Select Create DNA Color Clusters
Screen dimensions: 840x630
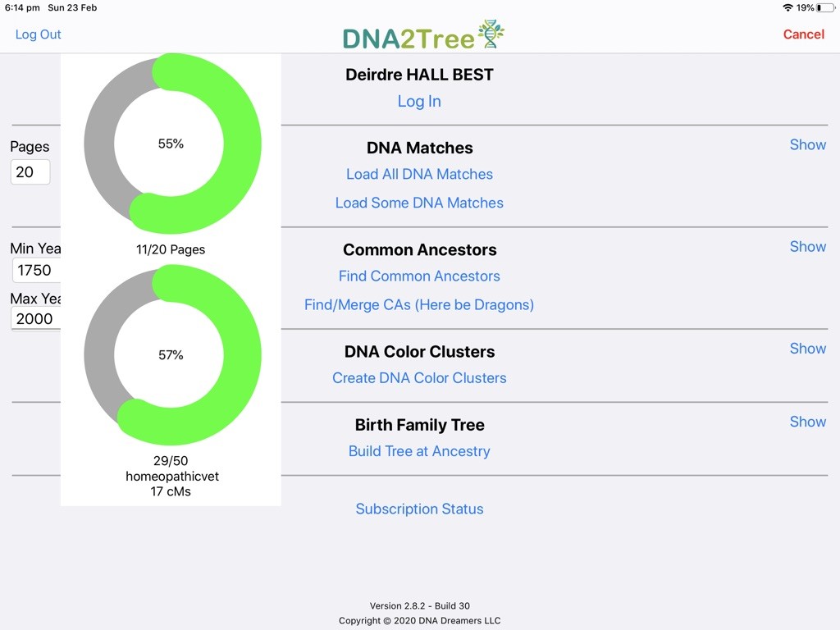[x=419, y=378]
